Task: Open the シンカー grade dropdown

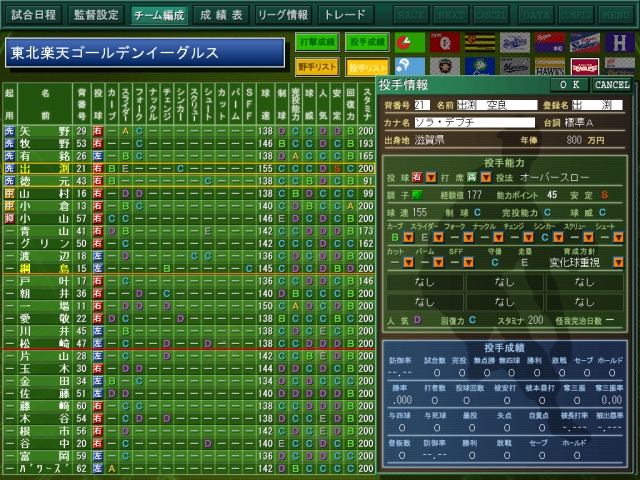Action: pos(558,237)
